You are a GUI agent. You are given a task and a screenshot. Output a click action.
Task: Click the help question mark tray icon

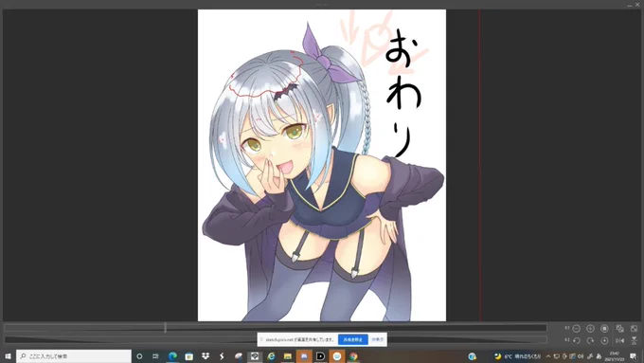pyautogui.click(x=473, y=356)
